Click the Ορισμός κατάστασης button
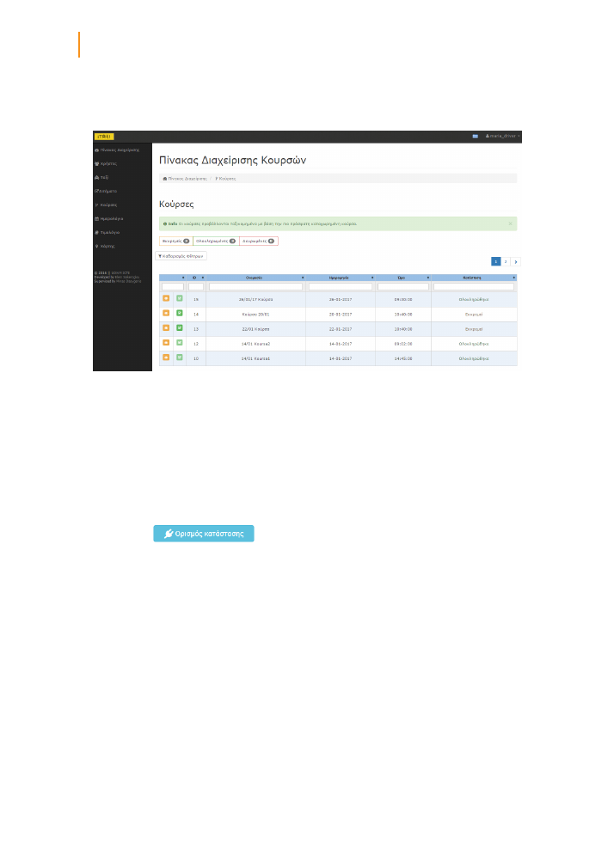Screen dimensions: 614x868 [x=204, y=534]
